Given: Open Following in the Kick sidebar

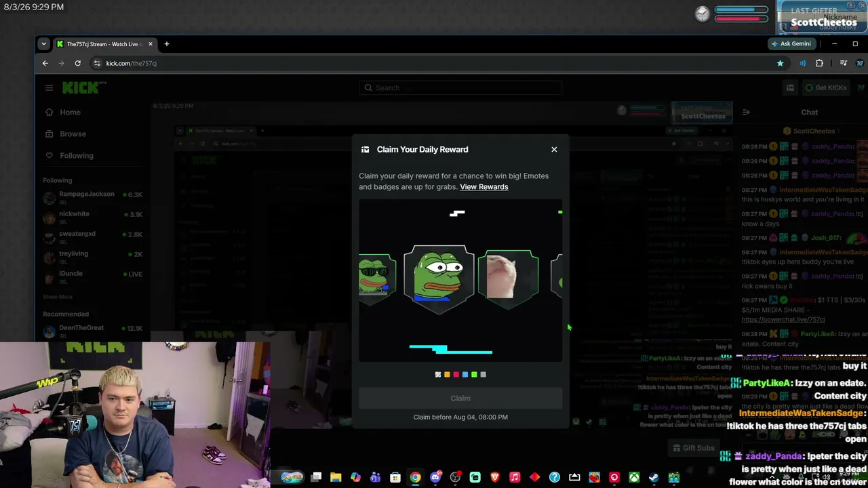Looking at the screenshot, I should [76, 156].
